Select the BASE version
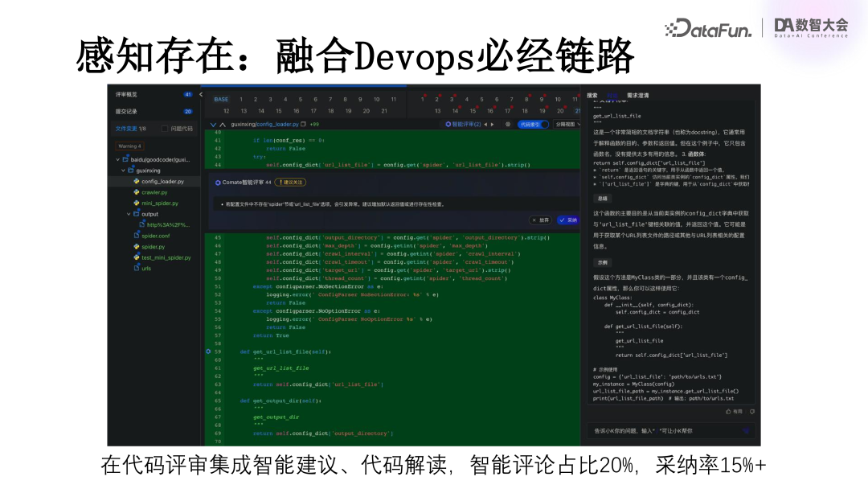 [221, 99]
